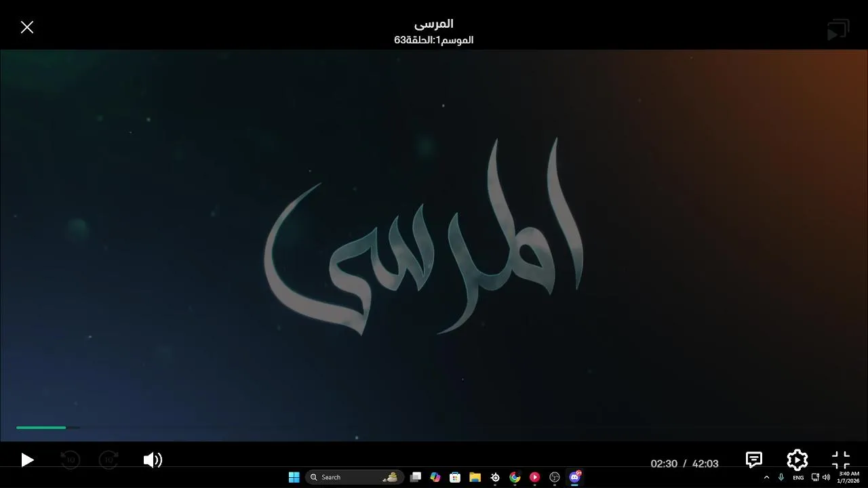This screenshot has width=868, height=488.
Task: Open Microsoft Store from the taskbar
Action: [x=455, y=477]
